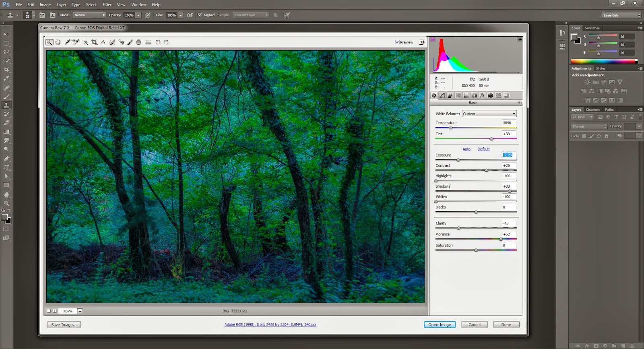Screen dimensions: 644x349
Task: Open the Effects (fx) panel tab
Action: tap(482, 95)
